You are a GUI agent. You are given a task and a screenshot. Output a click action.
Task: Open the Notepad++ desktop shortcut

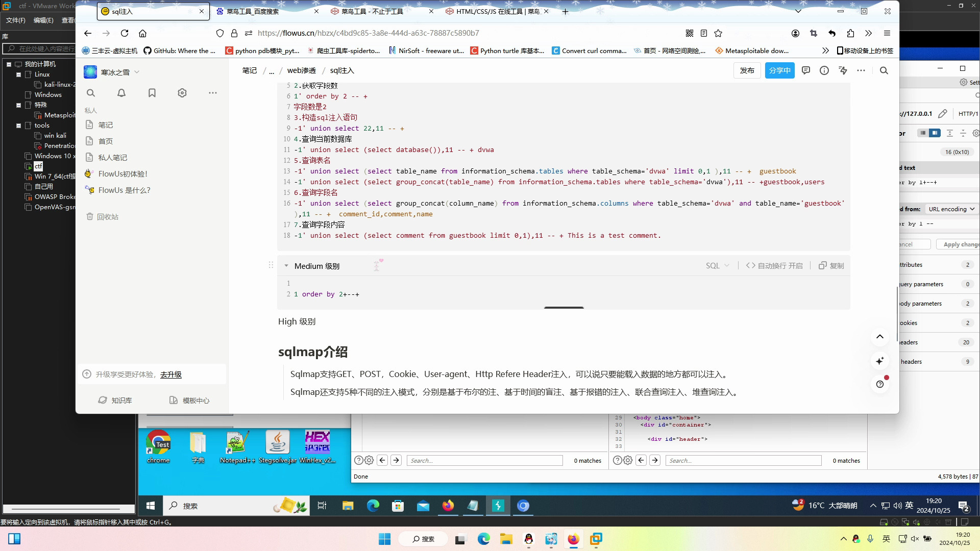click(237, 446)
